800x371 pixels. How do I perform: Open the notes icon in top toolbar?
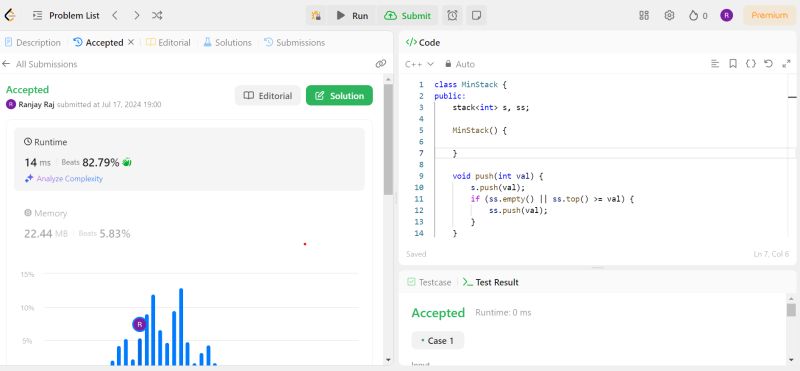(x=476, y=16)
